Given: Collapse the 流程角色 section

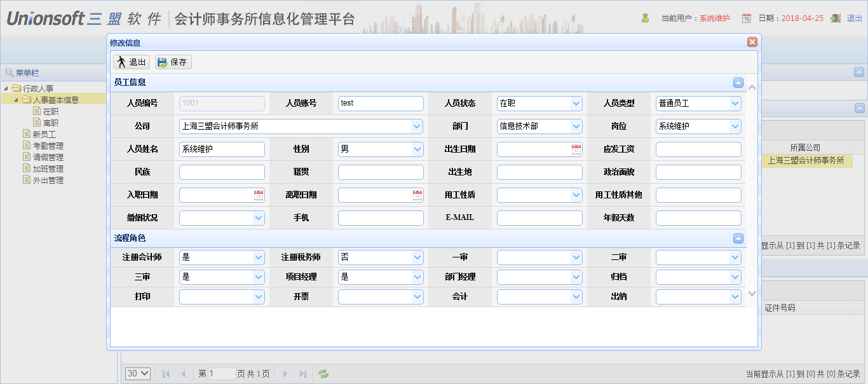Looking at the screenshot, I should pos(738,238).
